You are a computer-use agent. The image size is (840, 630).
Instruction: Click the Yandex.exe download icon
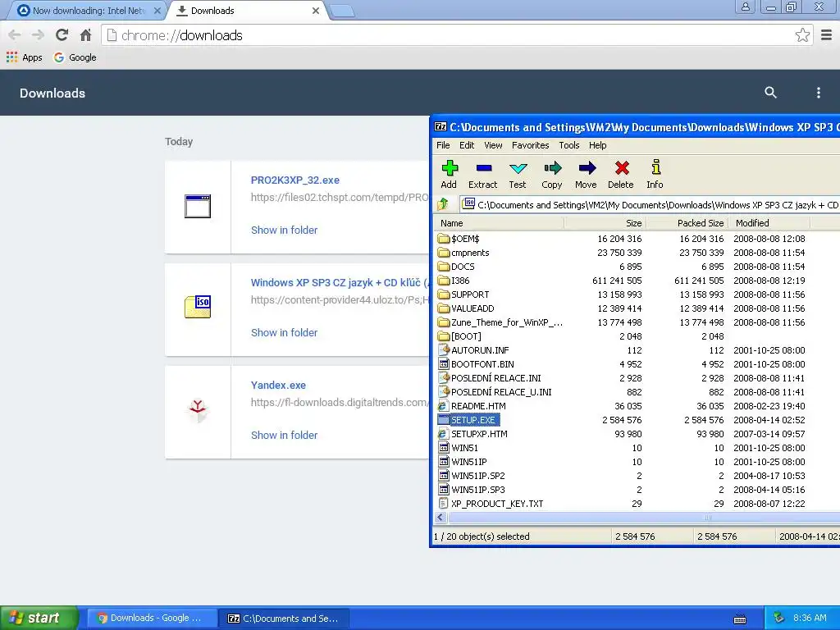[x=198, y=411]
